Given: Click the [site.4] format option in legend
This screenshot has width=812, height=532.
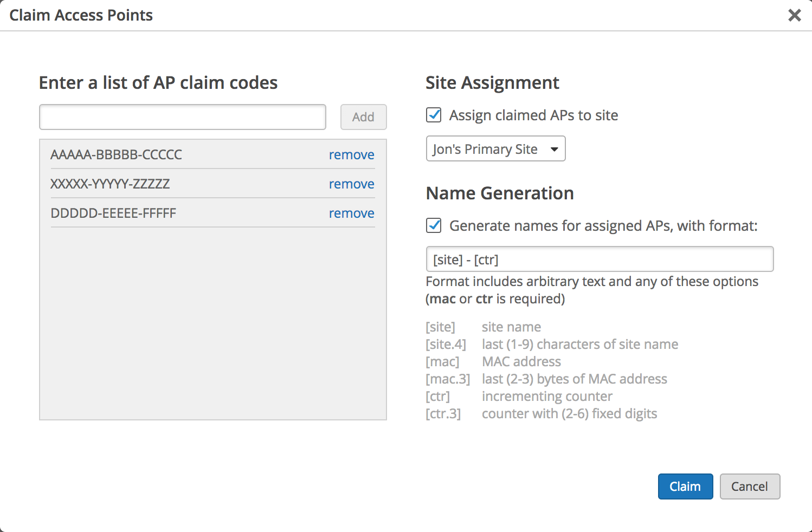Looking at the screenshot, I should click(x=446, y=345).
